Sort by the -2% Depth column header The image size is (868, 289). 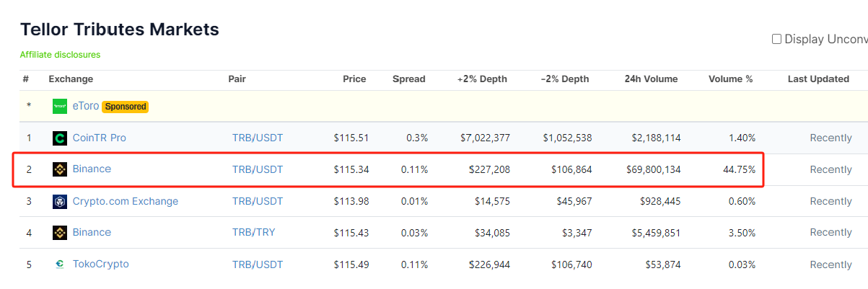point(564,79)
